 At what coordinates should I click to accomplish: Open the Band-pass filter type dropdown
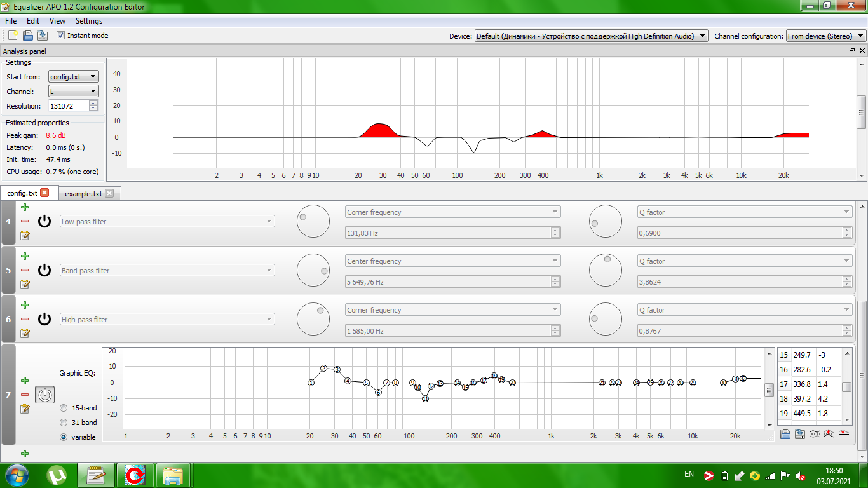coord(167,271)
